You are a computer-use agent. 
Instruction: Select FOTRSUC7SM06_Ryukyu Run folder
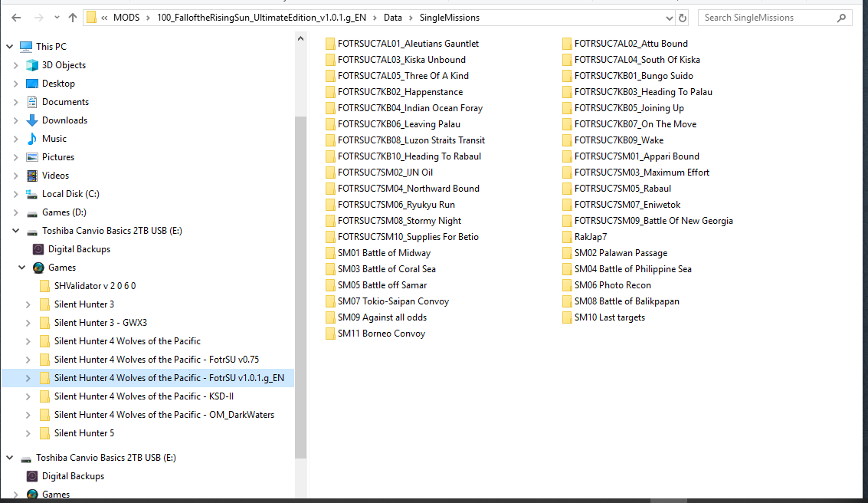click(x=396, y=205)
